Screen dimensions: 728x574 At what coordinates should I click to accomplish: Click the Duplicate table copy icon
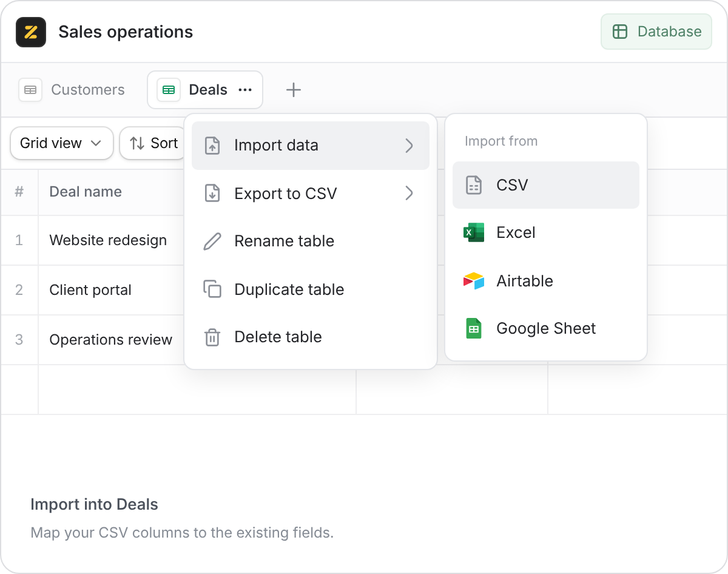(x=212, y=289)
